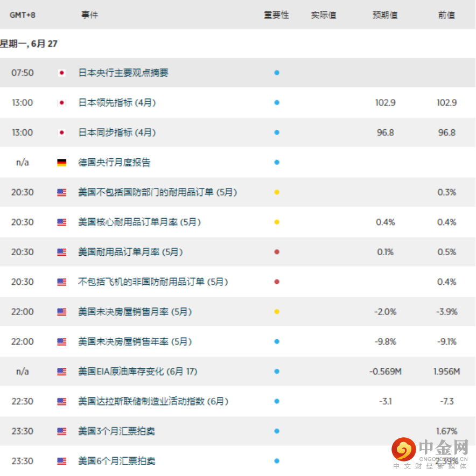Click Japan flag beside 日本央行主要观点摘要
Image resolution: width=476 pixels, height=476 pixels.
tap(61, 73)
